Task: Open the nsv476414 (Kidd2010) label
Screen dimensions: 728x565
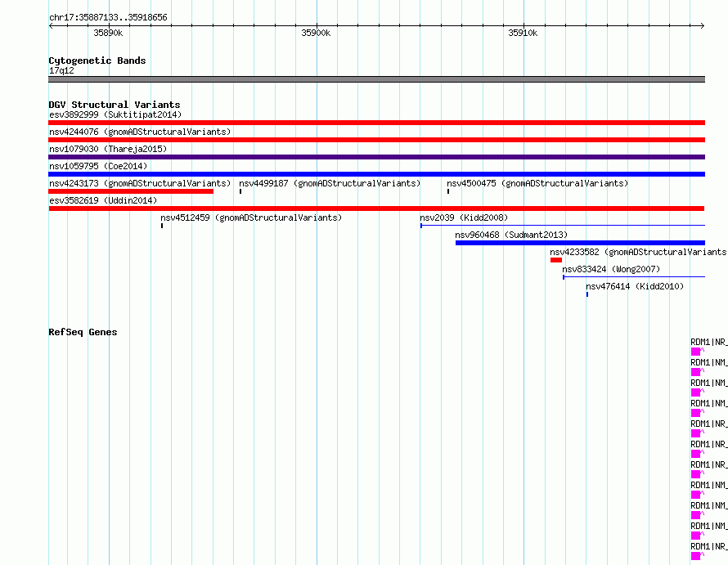Action: coord(635,286)
